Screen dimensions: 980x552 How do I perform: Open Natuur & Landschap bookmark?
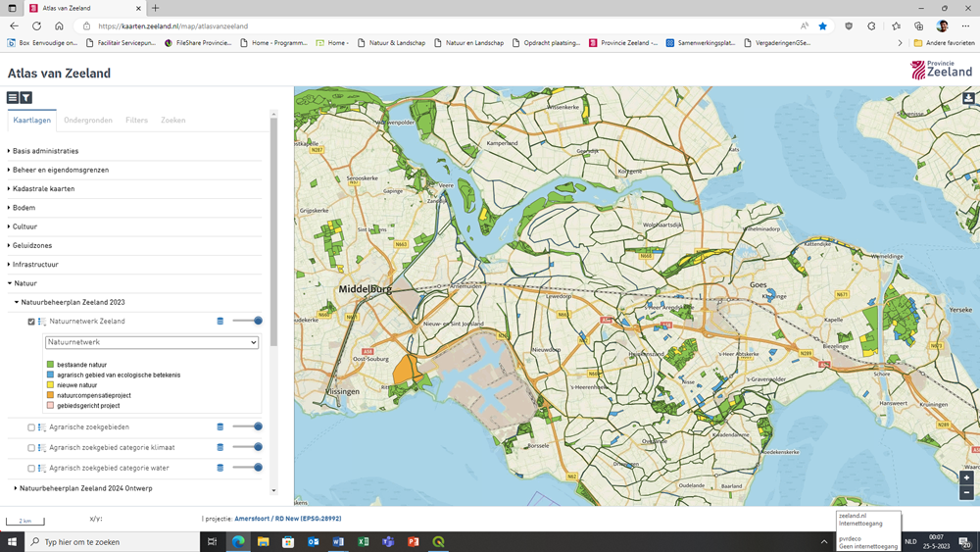click(x=391, y=43)
